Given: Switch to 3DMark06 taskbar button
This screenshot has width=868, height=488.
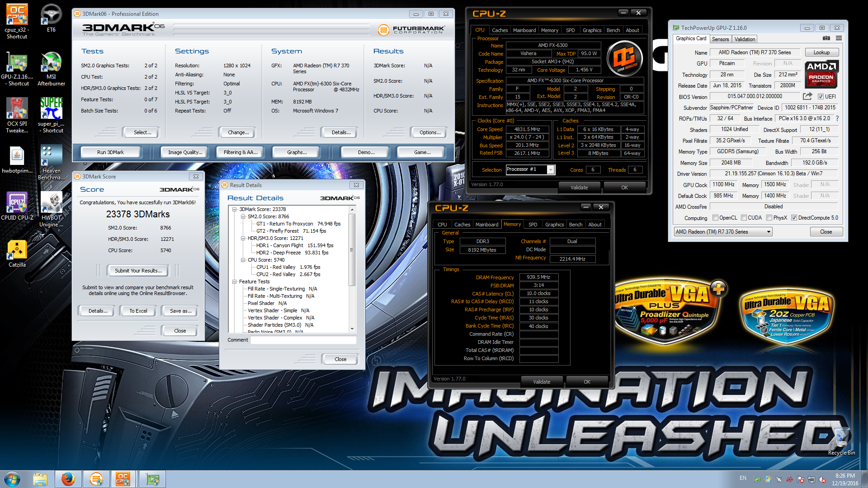Looking at the screenshot, I should click(96, 479).
